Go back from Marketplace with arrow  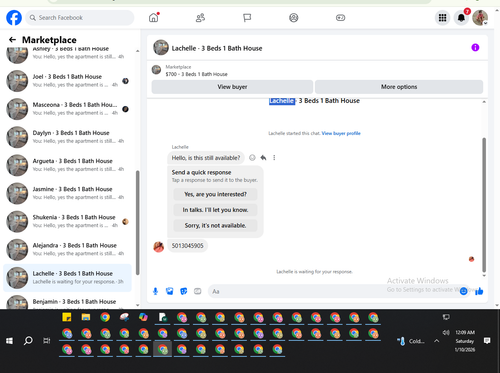click(12, 40)
